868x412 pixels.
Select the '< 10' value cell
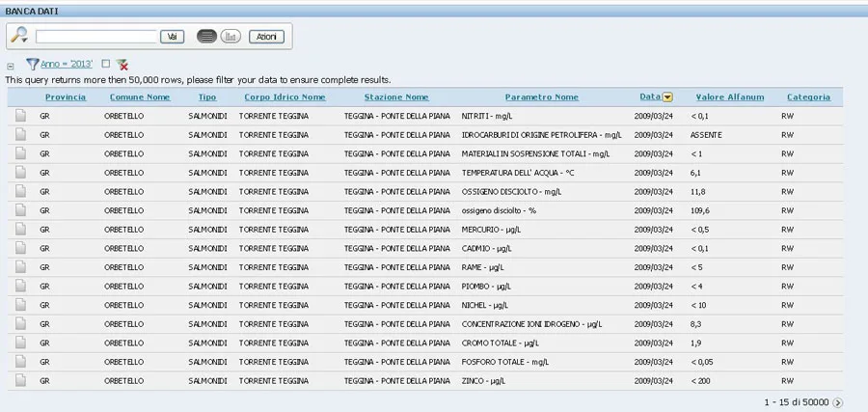698,305
